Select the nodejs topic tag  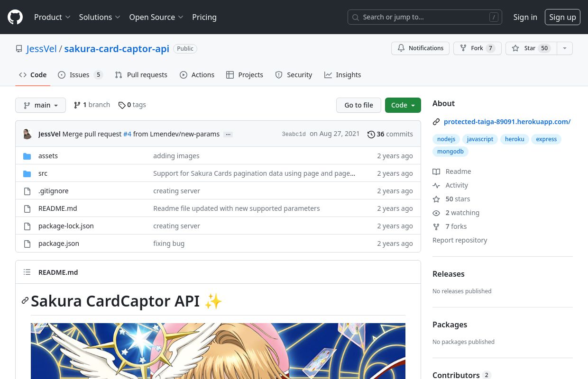coord(446,139)
